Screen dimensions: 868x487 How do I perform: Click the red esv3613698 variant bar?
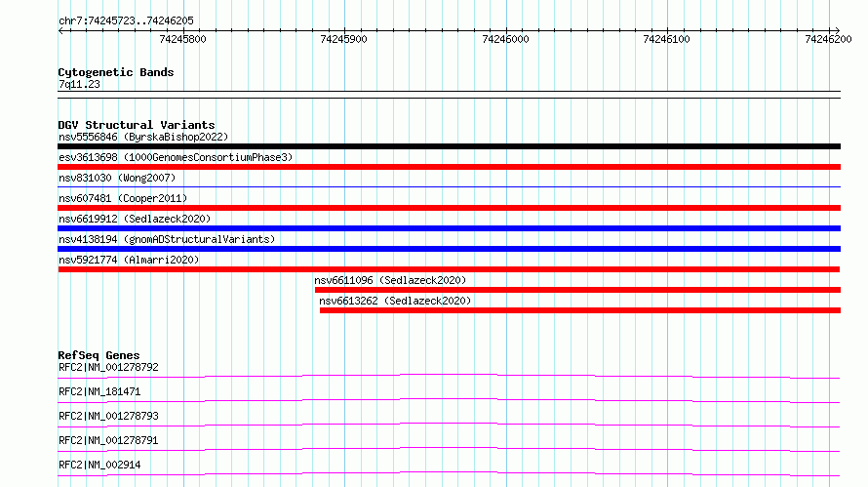449,167
